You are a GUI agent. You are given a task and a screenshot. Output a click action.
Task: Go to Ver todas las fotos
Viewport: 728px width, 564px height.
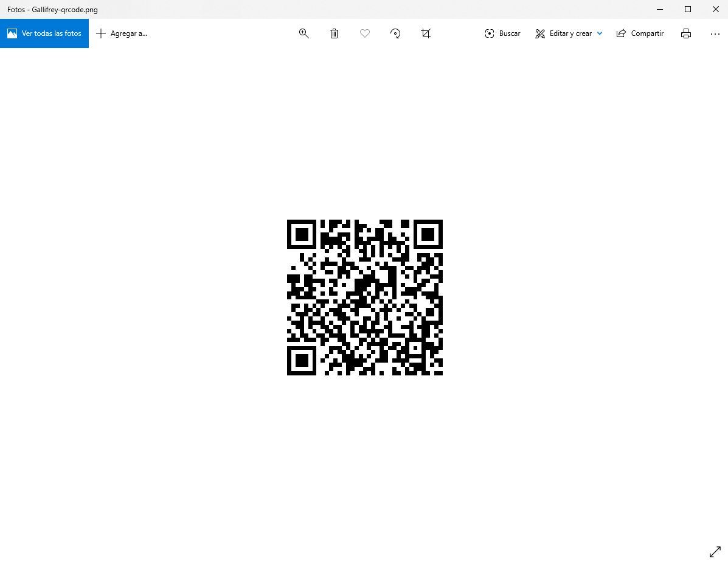[44, 33]
